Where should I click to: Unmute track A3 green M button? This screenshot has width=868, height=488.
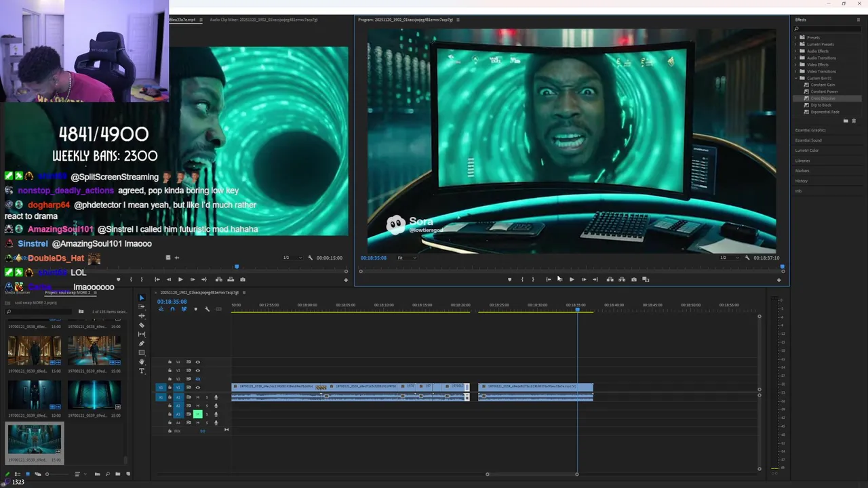tap(198, 414)
